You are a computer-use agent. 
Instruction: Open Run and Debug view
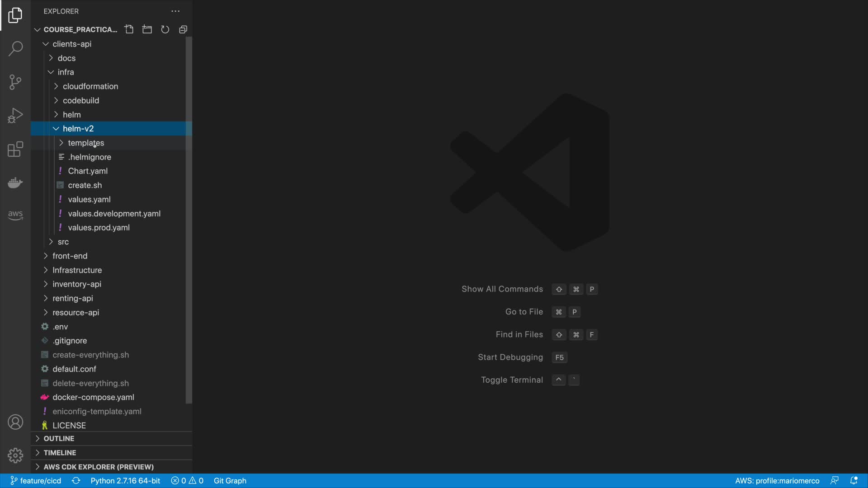click(x=15, y=115)
